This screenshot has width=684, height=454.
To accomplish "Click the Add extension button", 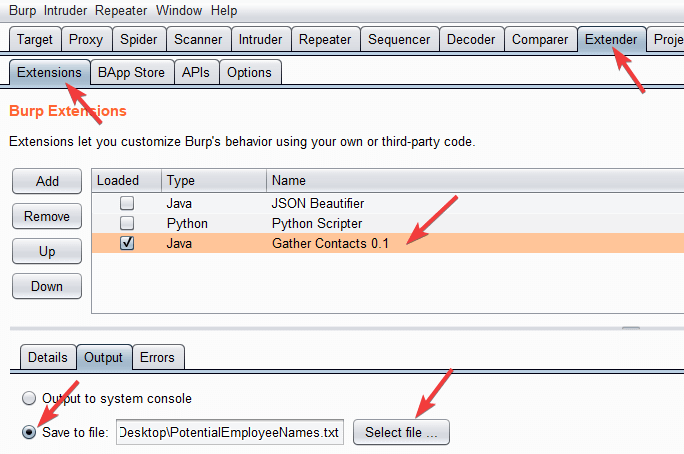I will [47, 181].
